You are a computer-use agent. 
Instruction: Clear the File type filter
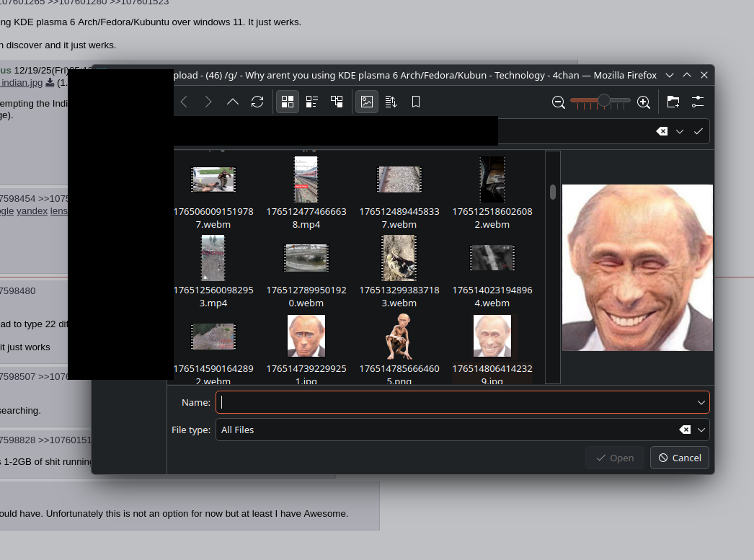[685, 430]
